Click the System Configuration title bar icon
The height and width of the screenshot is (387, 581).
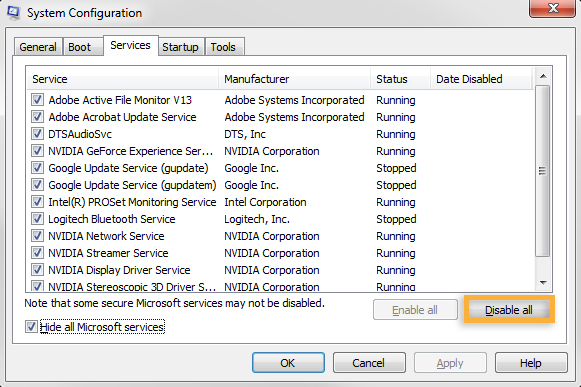click(x=13, y=12)
